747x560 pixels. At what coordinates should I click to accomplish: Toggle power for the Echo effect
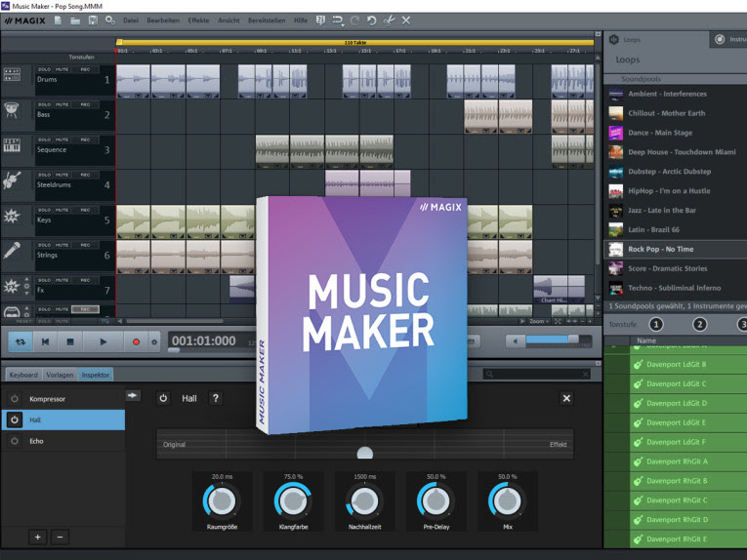[15, 441]
